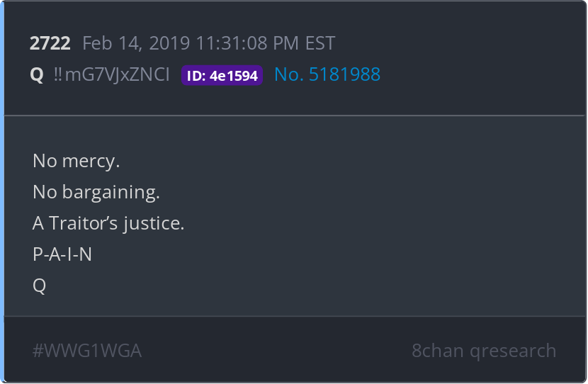
Task: Open the No. 5181988 post link
Action: point(327,74)
